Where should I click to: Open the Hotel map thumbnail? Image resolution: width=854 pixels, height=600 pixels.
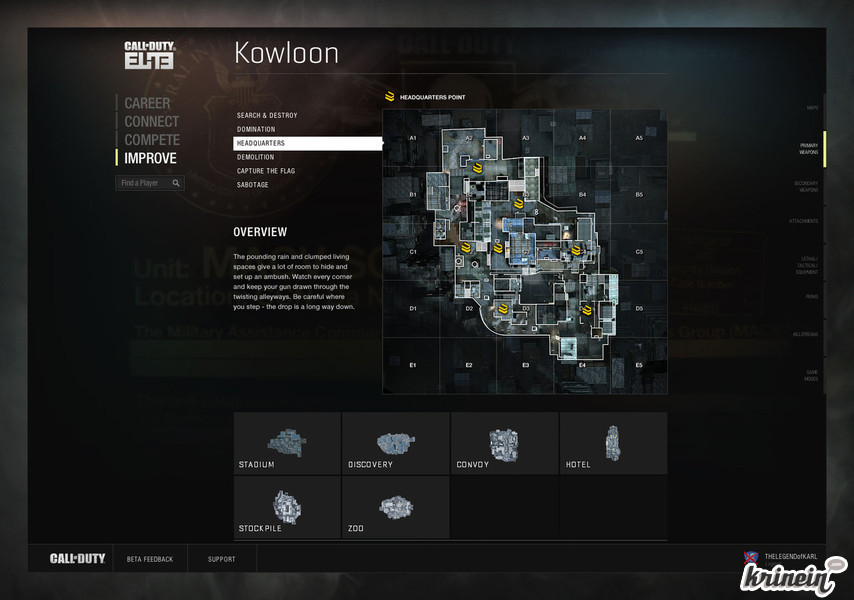point(613,443)
